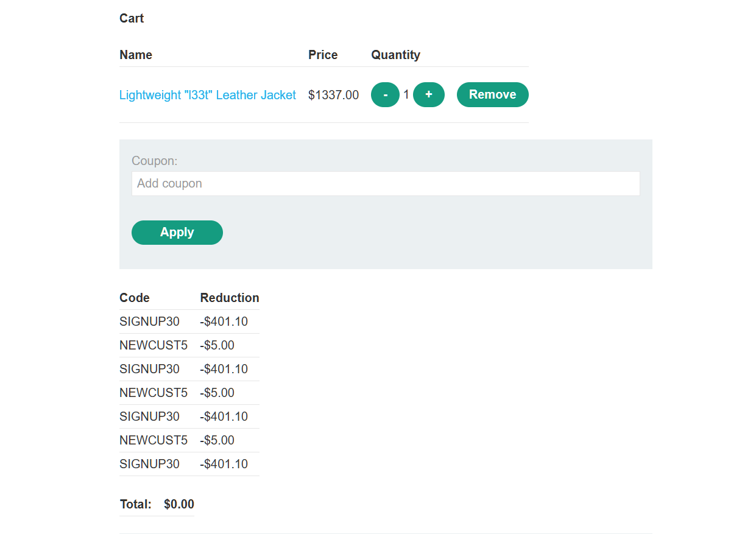Click the Price column header

[323, 55]
